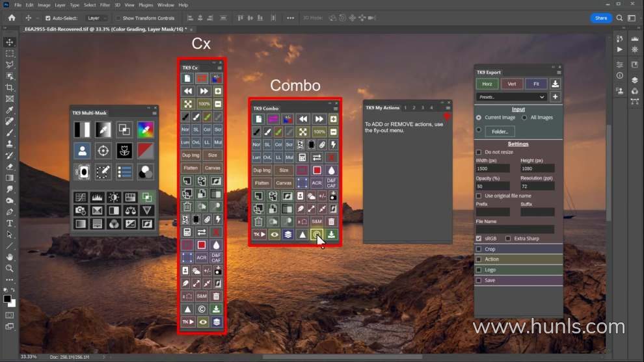Click the balance scale icon in Multi-Mask

130,211
